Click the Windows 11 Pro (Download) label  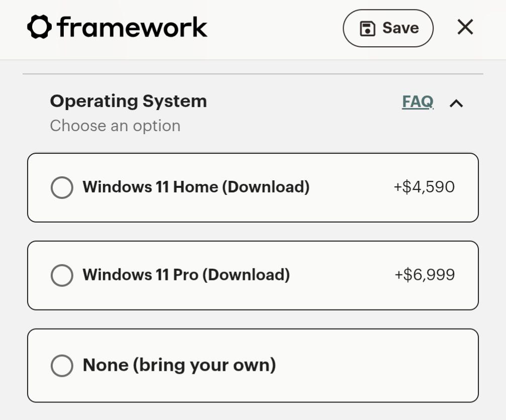point(186,275)
